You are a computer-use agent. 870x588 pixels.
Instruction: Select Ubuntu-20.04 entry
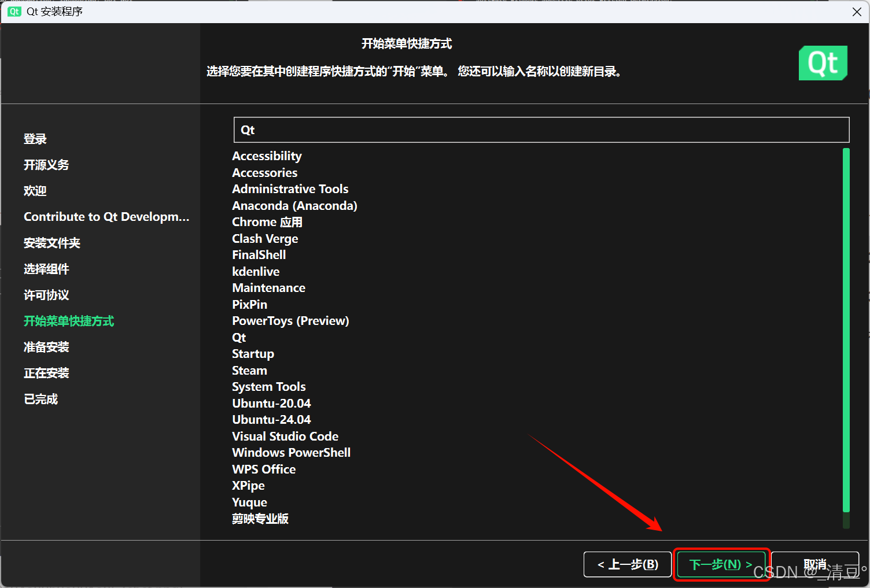[271, 404]
